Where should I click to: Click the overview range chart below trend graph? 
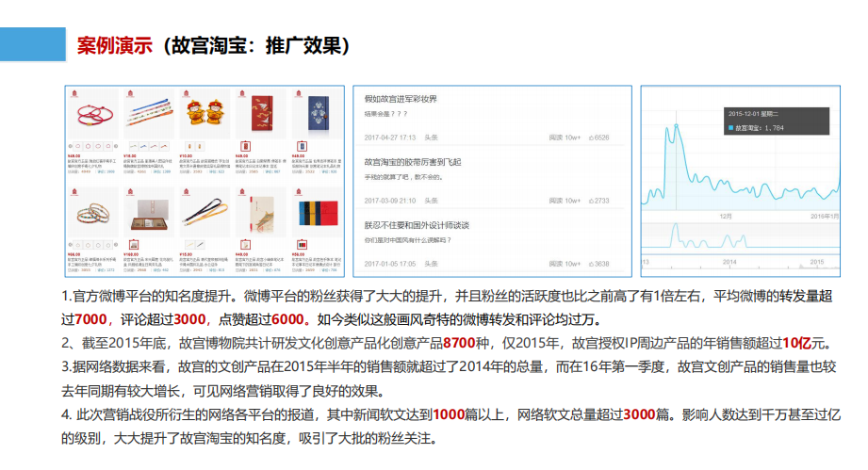click(741, 236)
